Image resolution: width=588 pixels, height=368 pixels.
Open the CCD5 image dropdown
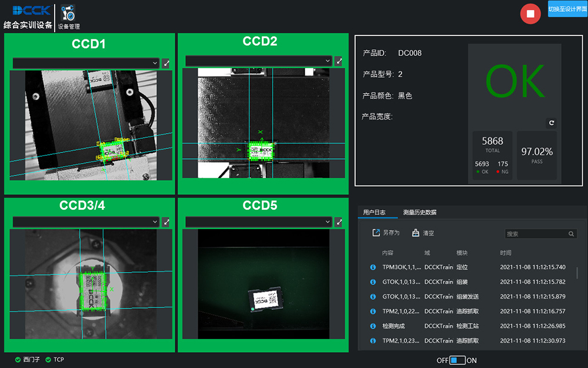[259, 221]
